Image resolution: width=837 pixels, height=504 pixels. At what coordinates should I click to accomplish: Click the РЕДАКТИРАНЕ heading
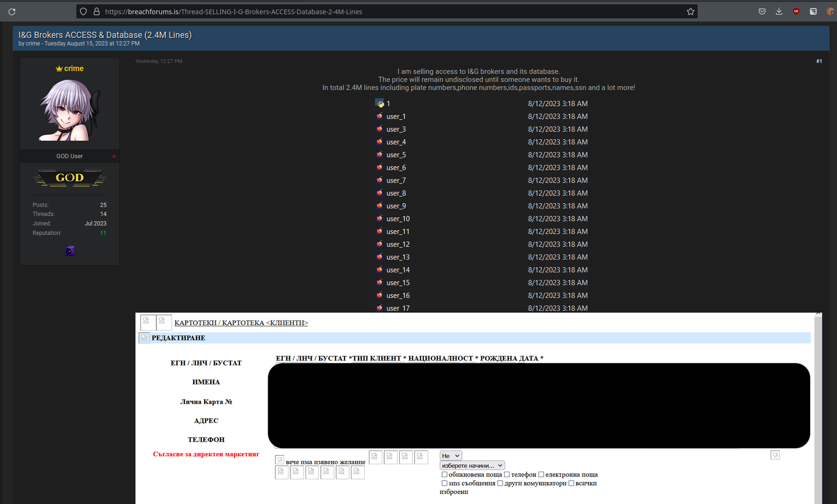[179, 338]
